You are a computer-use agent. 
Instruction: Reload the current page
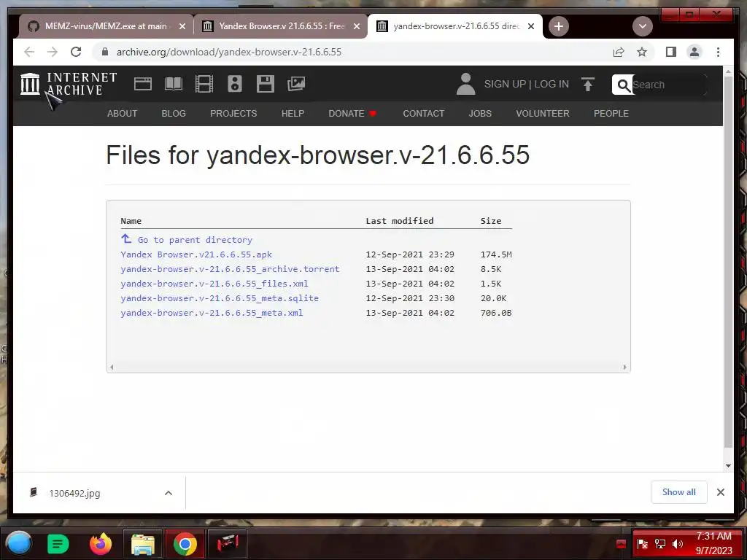click(x=76, y=52)
